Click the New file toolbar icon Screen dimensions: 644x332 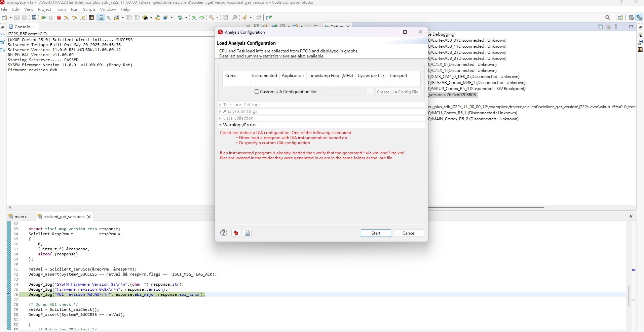4,17
